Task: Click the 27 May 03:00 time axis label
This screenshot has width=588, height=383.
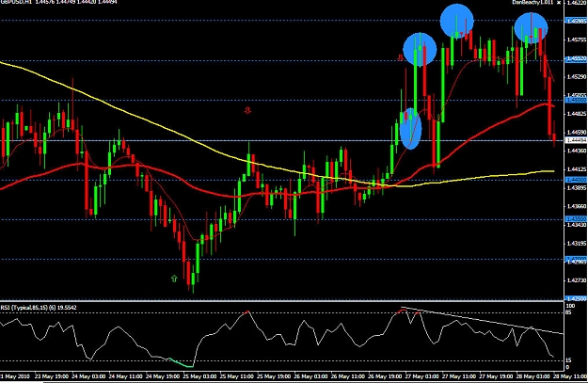Action: pos(421,376)
